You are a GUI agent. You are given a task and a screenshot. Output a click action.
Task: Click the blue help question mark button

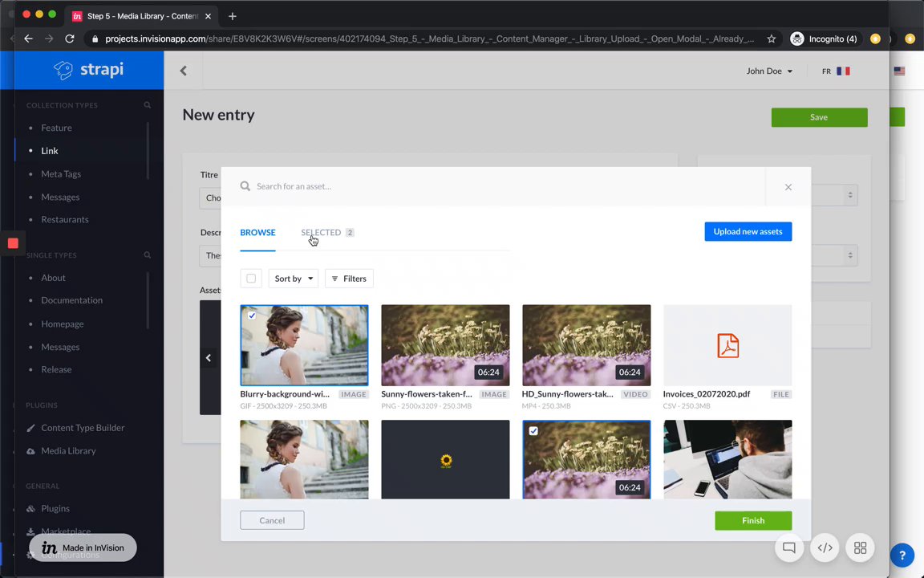coord(902,555)
